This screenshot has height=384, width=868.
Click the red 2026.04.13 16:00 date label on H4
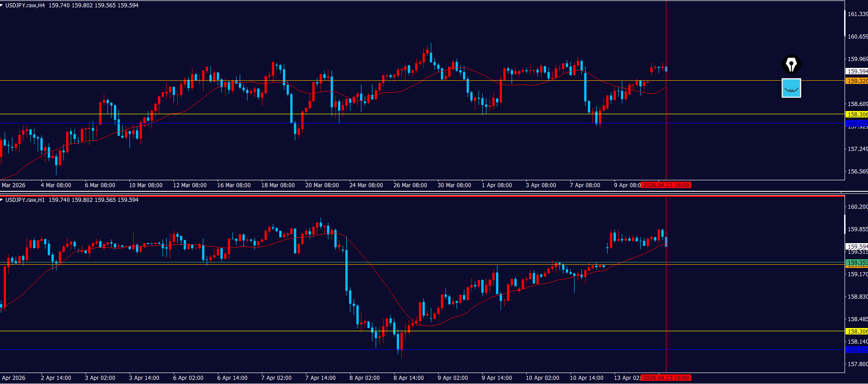click(x=666, y=185)
